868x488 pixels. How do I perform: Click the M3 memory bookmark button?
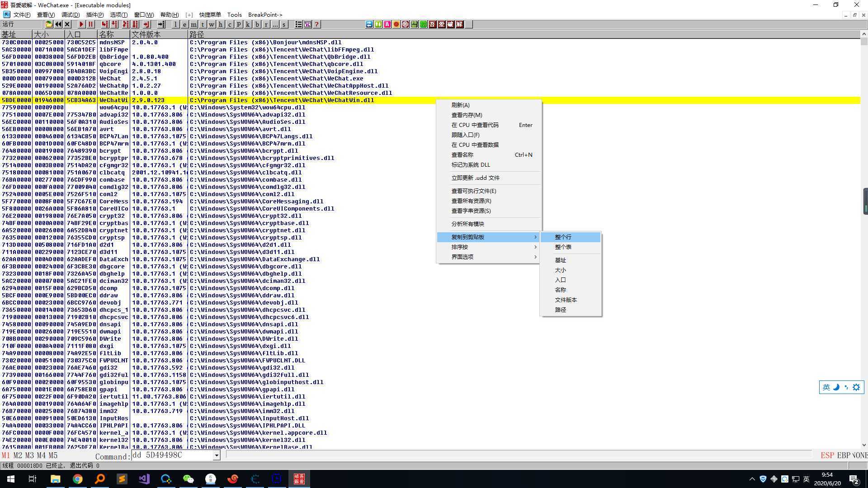click(x=30, y=455)
